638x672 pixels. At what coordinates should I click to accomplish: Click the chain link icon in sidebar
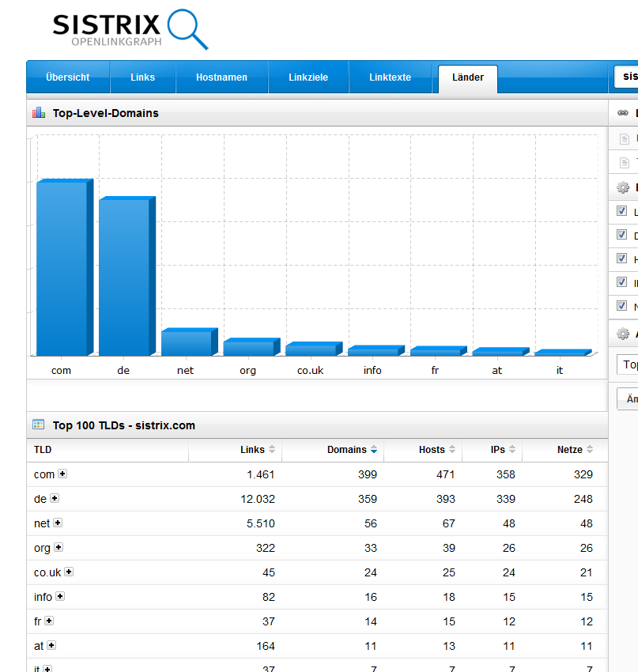click(x=623, y=113)
